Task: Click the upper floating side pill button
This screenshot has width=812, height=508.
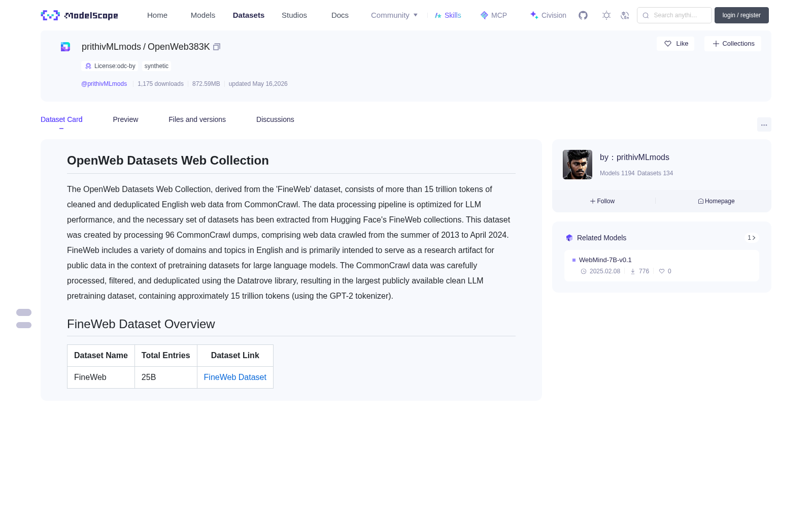Action: click(x=24, y=312)
